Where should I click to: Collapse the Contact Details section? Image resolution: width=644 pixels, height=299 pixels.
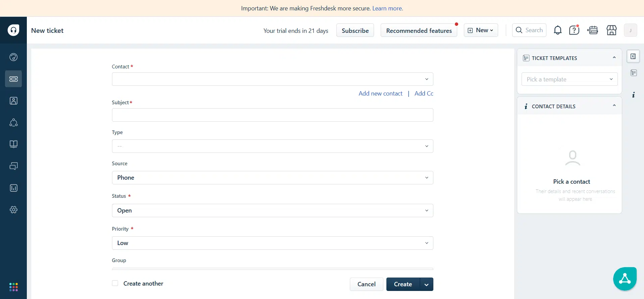(614, 106)
